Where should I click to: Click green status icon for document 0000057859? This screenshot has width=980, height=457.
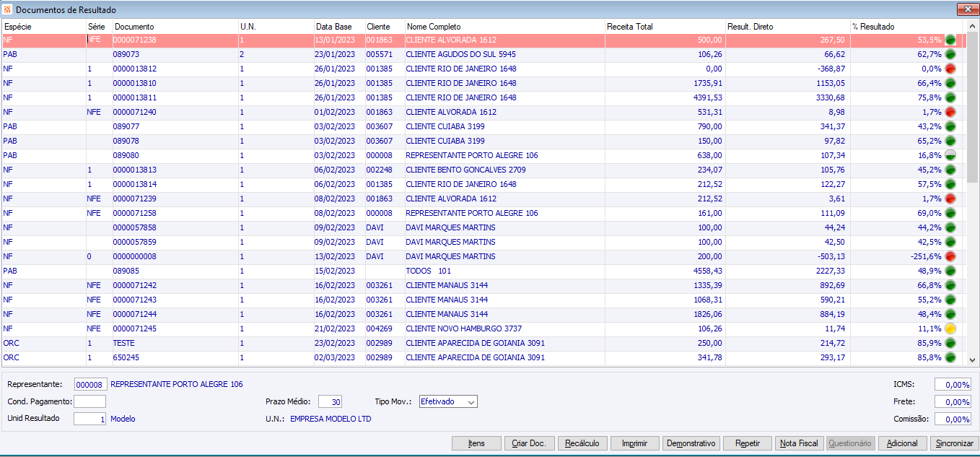950,242
